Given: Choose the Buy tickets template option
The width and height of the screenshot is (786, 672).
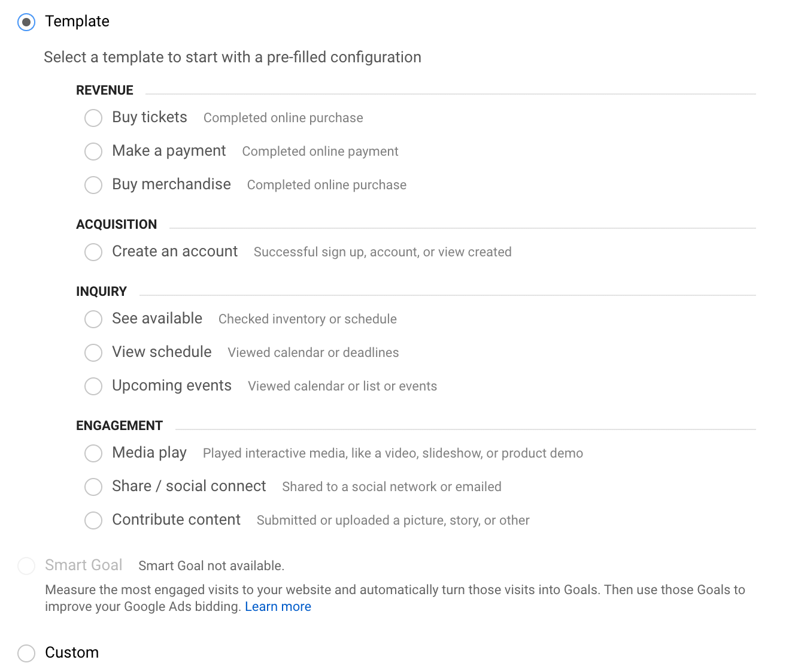Looking at the screenshot, I should 93,118.
